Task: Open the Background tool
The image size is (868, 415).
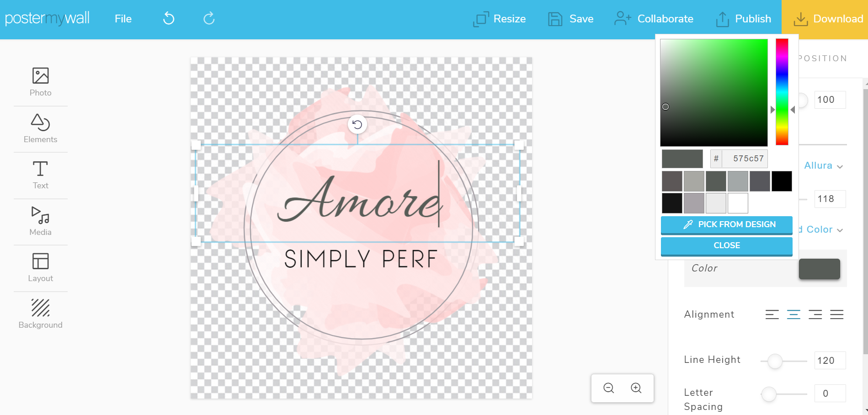Action: point(40,314)
